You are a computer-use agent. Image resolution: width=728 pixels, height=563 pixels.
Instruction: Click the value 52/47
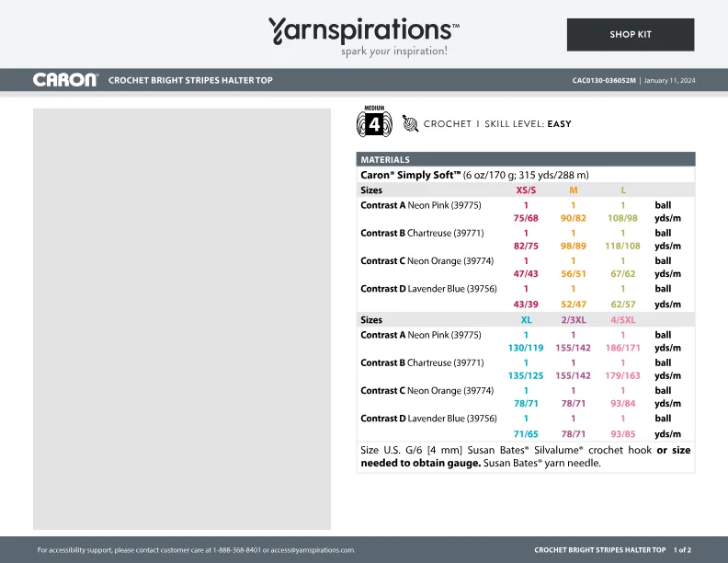coord(574,304)
